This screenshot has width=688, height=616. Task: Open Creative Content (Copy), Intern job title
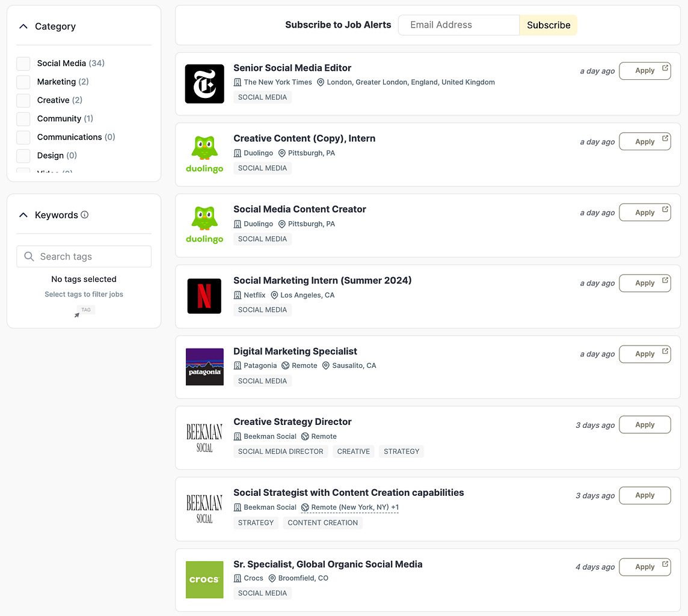tap(304, 139)
